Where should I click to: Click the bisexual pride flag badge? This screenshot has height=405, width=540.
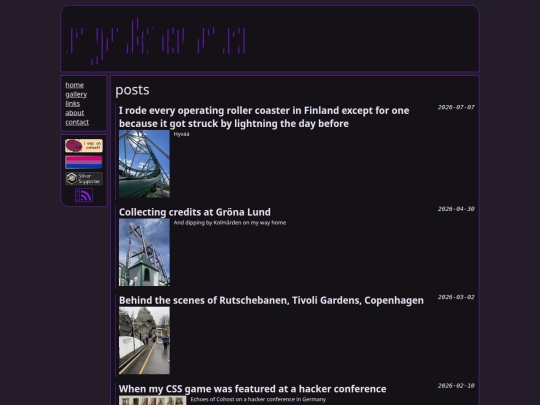(84, 162)
